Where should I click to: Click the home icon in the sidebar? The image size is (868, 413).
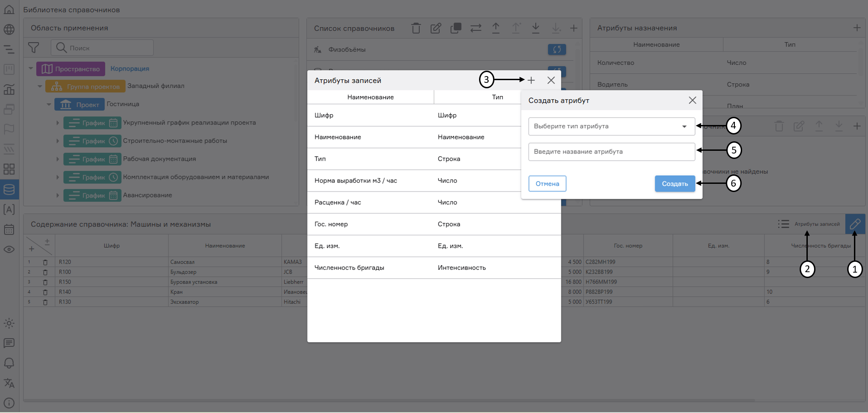pos(9,10)
